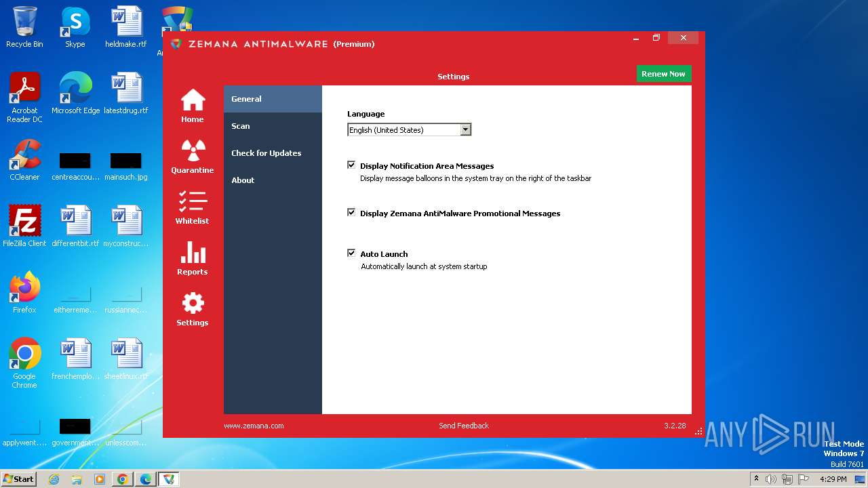
Task: Toggle the Auto Launch checkbox
Action: click(x=351, y=253)
